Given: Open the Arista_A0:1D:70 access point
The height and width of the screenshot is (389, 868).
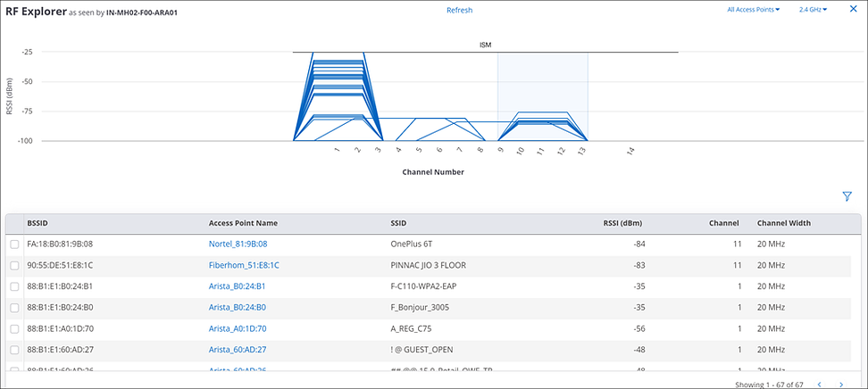Looking at the screenshot, I should point(238,328).
